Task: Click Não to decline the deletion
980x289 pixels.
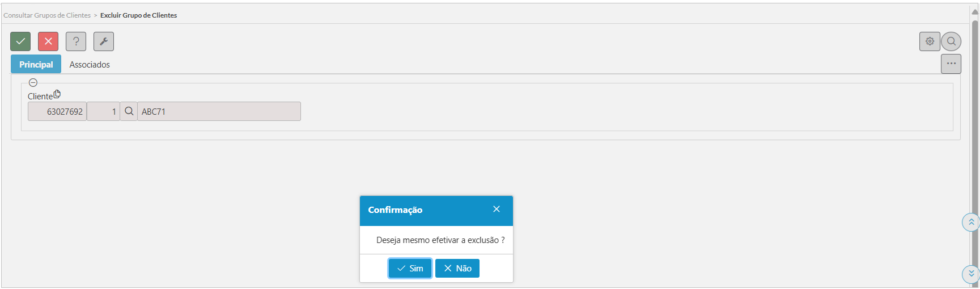Action: pyautogui.click(x=457, y=268)
